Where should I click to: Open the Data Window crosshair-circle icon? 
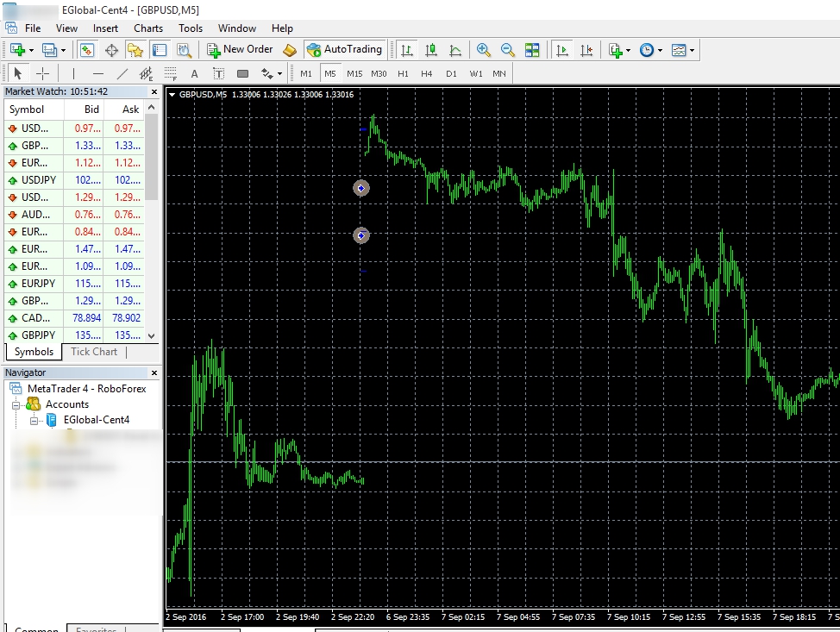[x=111, y=50]
